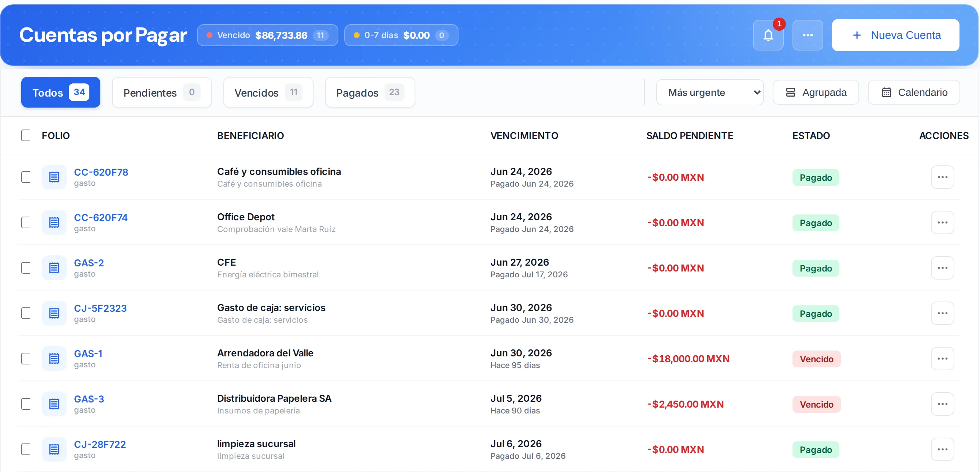Switch to the Pendientes tab
980x472 pixels.
click(161, 92)
